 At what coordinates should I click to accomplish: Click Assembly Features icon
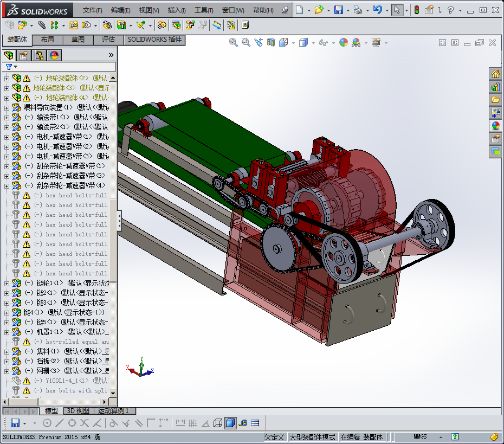pos(121,25)
